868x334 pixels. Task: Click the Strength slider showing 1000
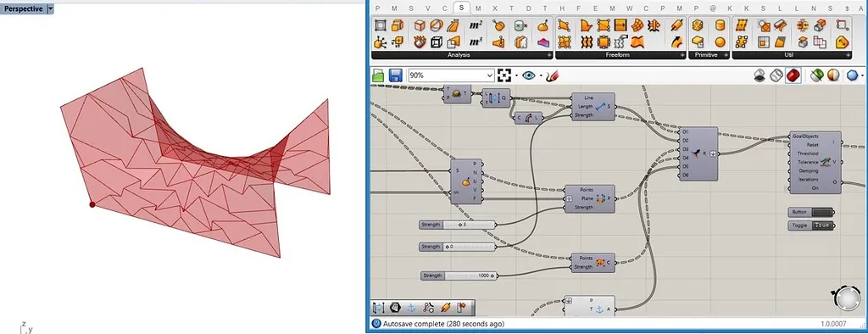(x=459, y=276)
